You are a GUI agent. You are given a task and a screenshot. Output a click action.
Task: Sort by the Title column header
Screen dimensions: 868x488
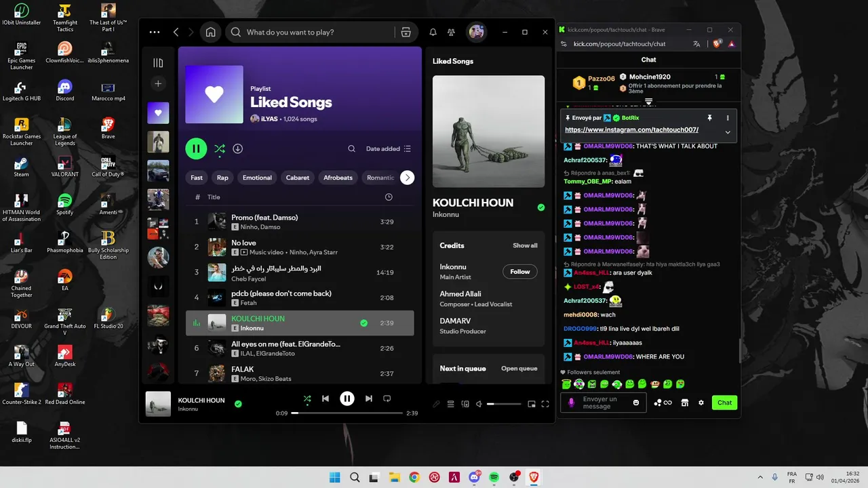tap(214, 197)
